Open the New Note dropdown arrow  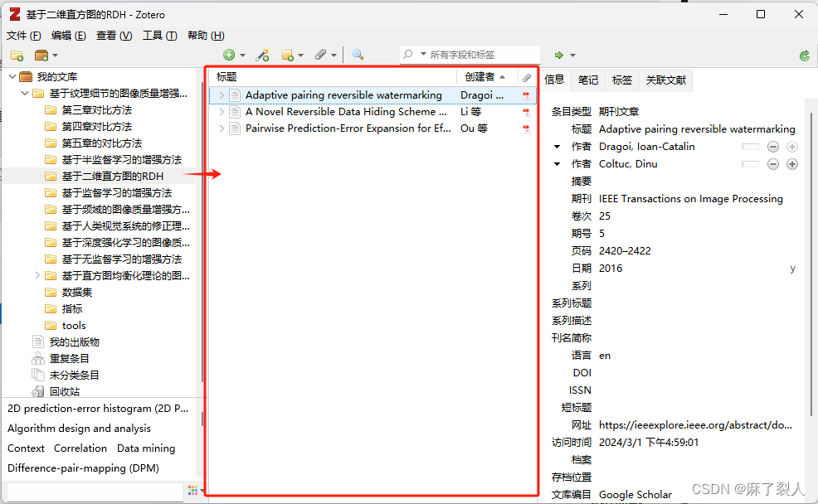(x=300, y=56)
